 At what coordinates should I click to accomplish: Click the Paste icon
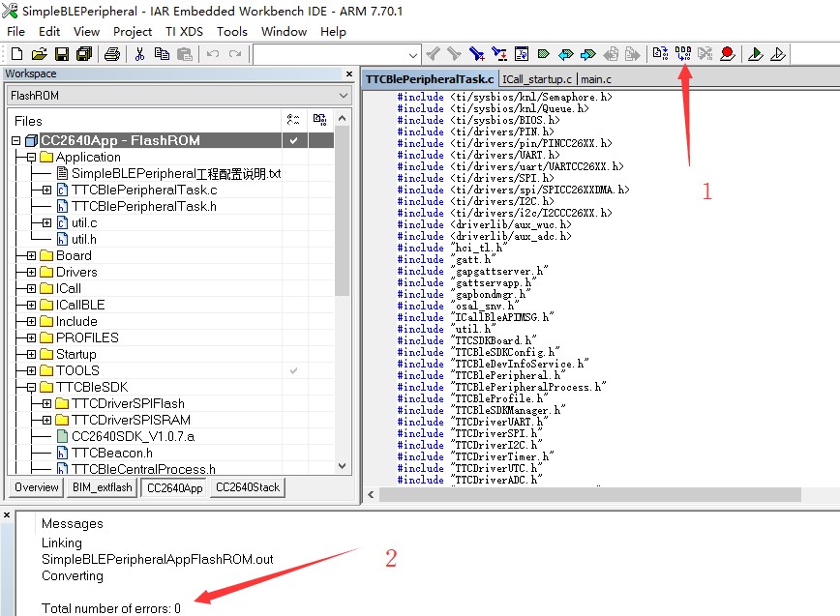pyautogui.click(x=184, y=54)
